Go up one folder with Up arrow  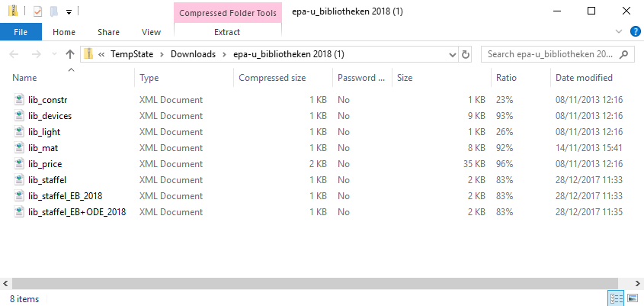[x=70, y=54]
